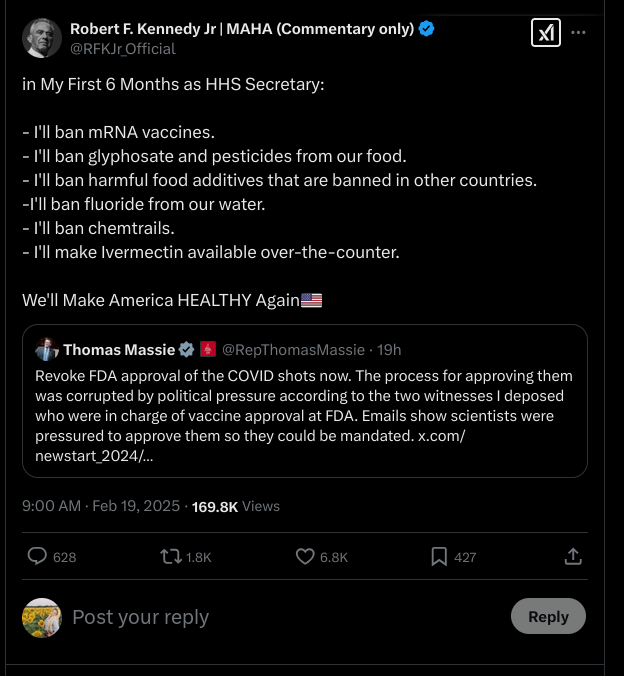Click the blue verified badge
This screenshot has width=624, height=676.
[427, 29]
